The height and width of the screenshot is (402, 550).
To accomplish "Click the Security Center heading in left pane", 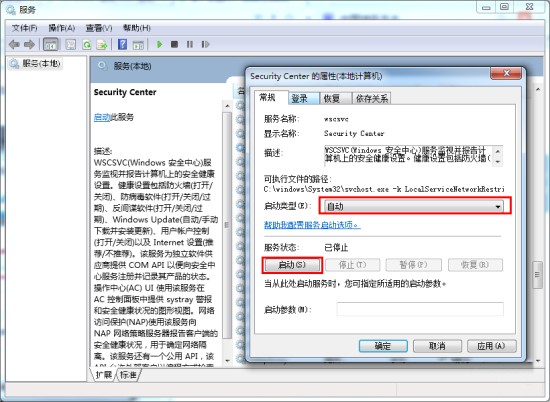I will click(125, 92).
